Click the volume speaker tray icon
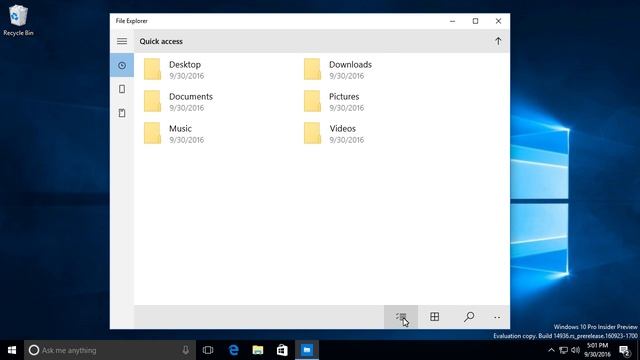The height and width of the screenshot is (360, 640). click(x=576, y=350)
